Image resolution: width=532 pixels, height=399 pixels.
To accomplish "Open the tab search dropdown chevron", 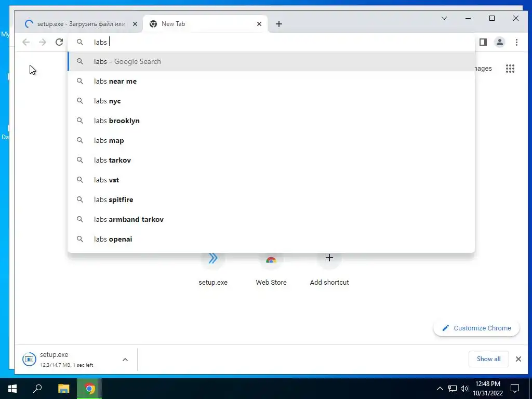I will (444, 18).
